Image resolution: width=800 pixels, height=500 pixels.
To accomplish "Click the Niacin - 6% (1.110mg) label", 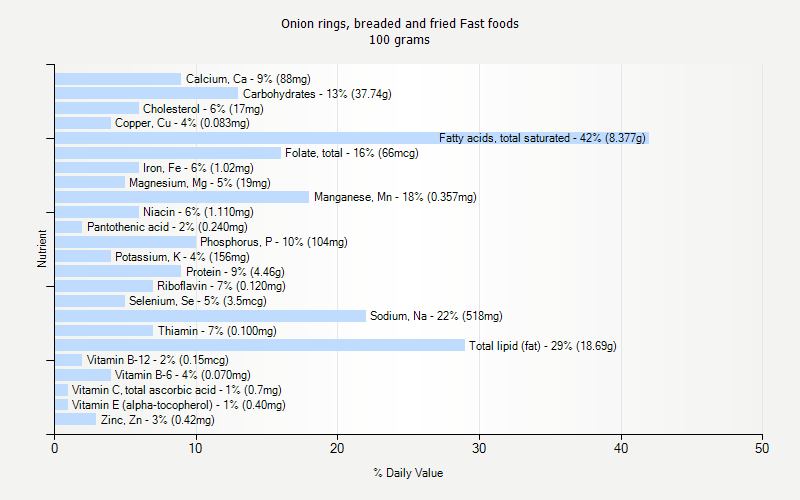I will click(x=198, y=212).
